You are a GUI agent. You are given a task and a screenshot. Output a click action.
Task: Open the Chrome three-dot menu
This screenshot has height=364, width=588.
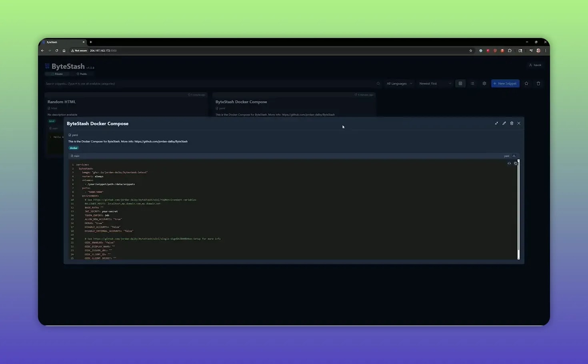(546, 51)
